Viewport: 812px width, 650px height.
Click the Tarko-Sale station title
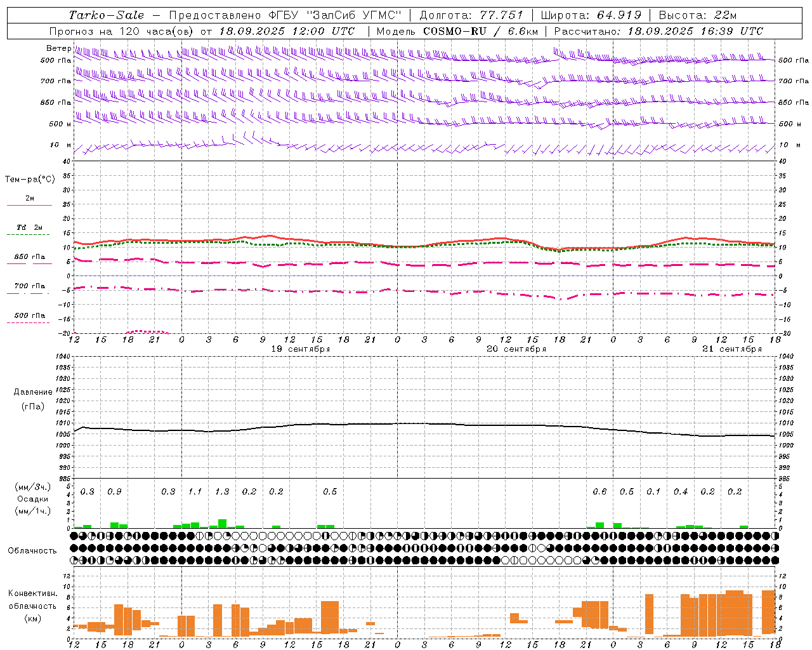tap(107, 15)
